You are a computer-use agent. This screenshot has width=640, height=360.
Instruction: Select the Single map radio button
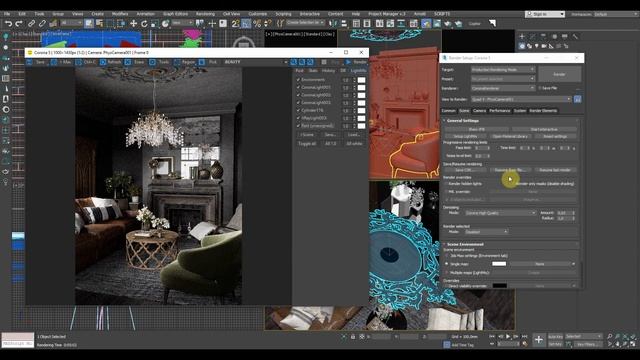[x=447, y=264]
